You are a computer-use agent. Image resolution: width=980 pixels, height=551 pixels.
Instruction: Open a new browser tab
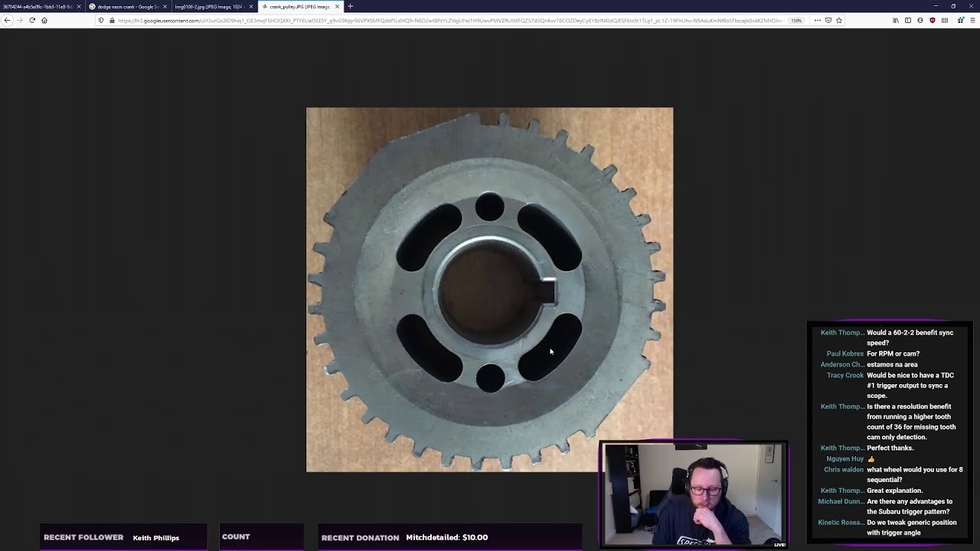tap(350, 6)
